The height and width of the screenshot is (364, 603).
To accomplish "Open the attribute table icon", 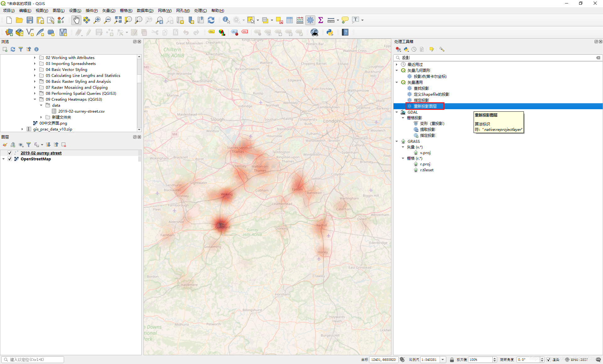I will click(x=290, y=20).
